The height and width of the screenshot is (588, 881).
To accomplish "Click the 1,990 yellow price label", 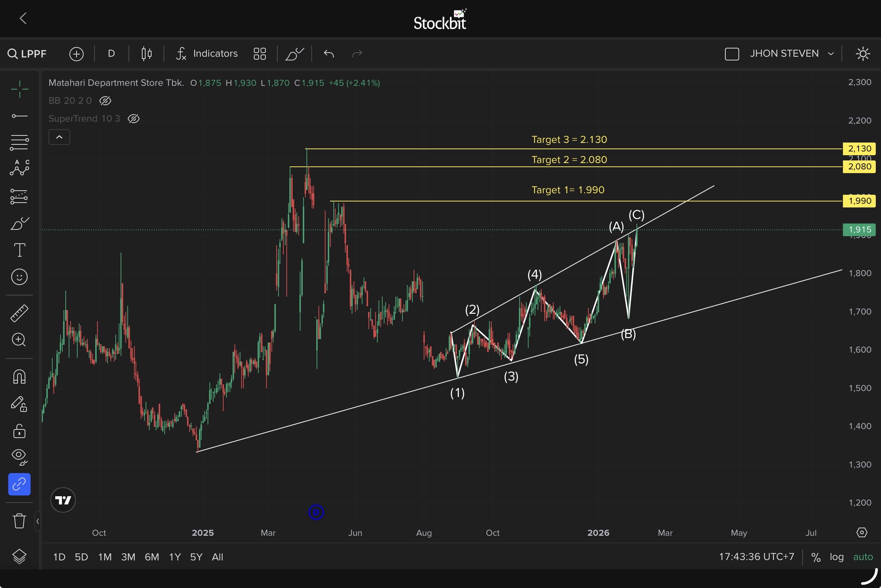I will tap(859, 201).
